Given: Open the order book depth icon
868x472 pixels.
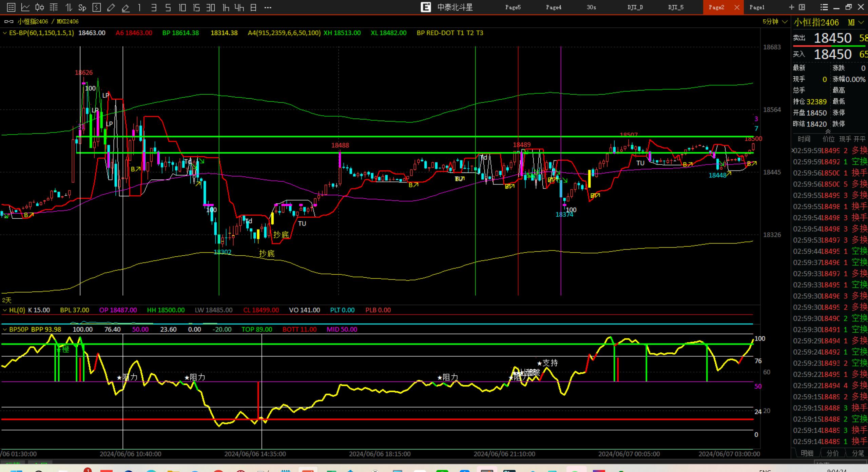Looking at the screenshot, I should pyautogui.click(x=54, y=7).
